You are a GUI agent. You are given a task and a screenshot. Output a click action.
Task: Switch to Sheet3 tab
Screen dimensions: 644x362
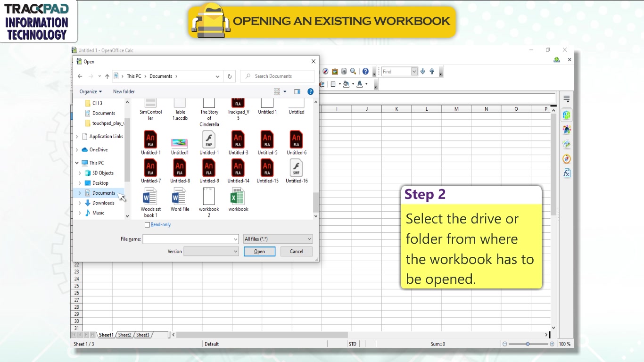tap(143, 335)
